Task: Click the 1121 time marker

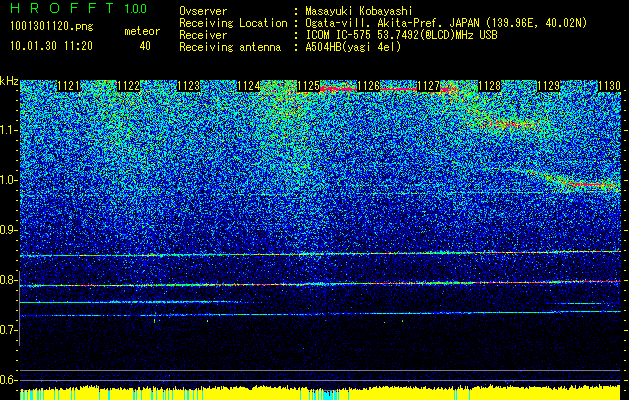Action: 69,86
